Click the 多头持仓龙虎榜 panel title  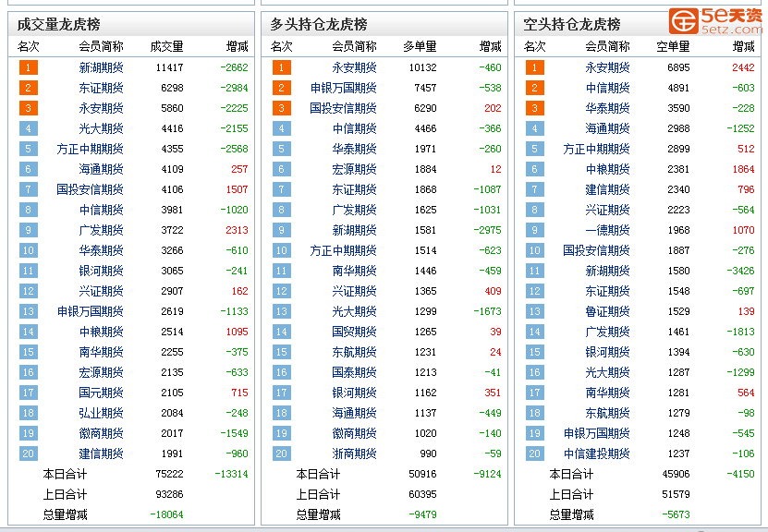(319, 24)
